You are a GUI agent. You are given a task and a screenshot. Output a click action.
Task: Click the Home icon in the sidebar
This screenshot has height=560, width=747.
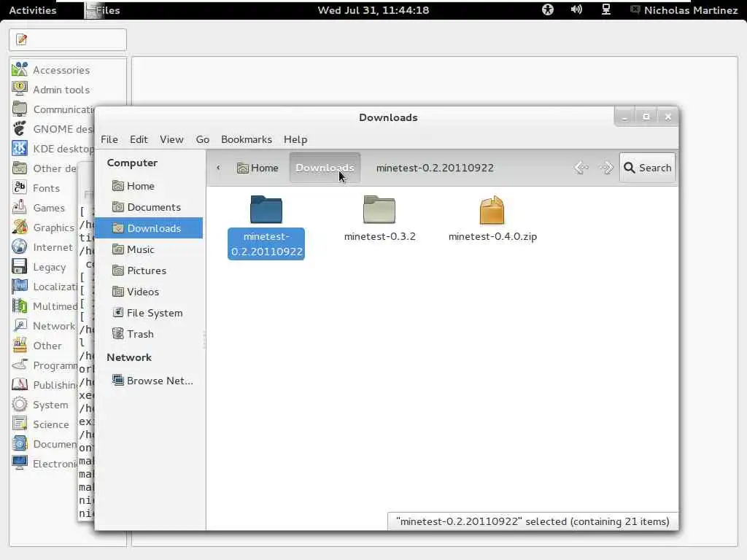[117, 186]
